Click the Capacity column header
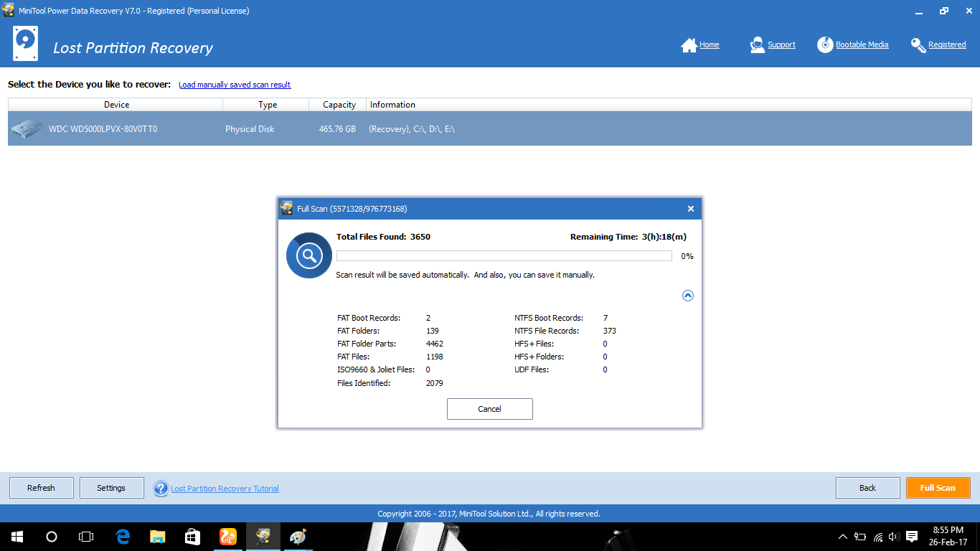The height and width of the screenshot is (551, 980). click(338, 105)
